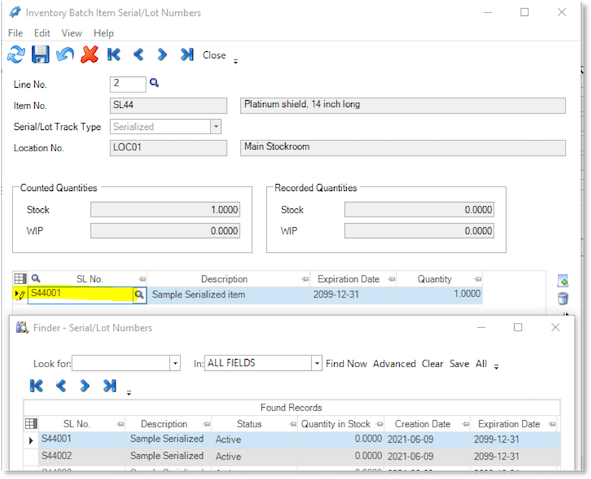The height and width of the screenshot is (479, 591).
Task: Expand the Serial/Lot Track Type dropdown
Action: click(x=216, y=127)
